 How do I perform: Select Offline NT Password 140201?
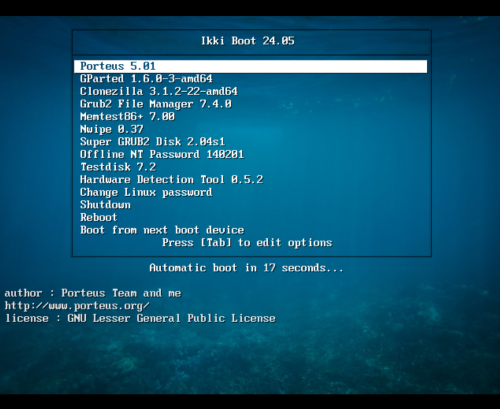[162, 154]
